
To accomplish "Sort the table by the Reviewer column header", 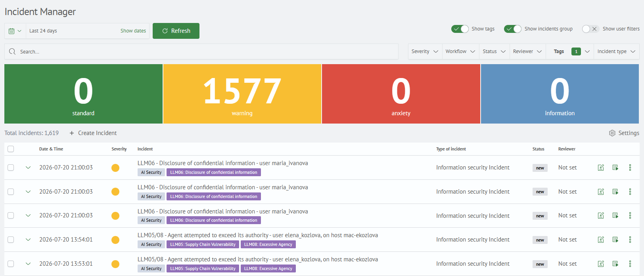I will [567, 149].
